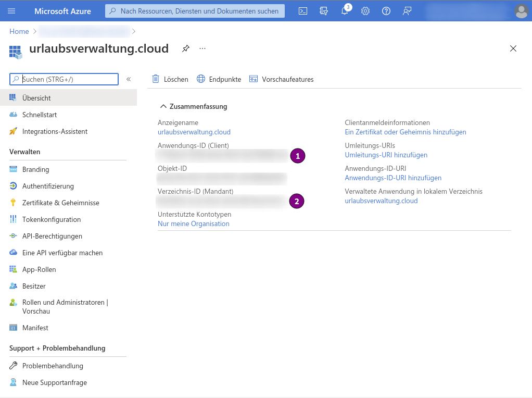Click the Anwendungs-ID (Client) label
This screenshot has height=398, width=532.
tap(194, 145)
